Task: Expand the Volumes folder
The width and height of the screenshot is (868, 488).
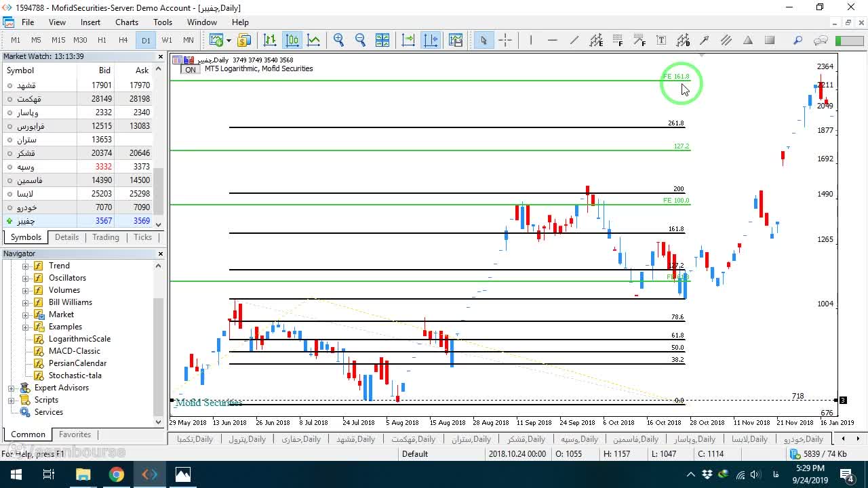Action: (x=26, y=290)
